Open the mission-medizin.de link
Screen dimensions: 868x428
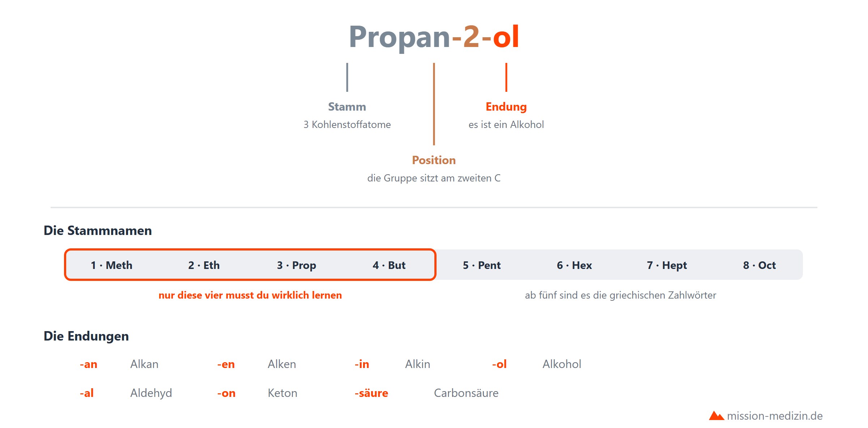click(775, 416)
